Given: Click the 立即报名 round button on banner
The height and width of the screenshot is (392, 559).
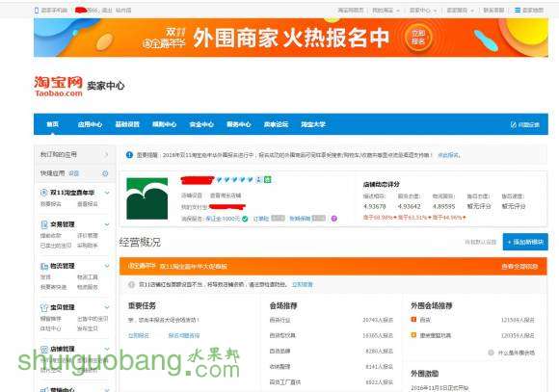Looking at the screenshot, I should click(418, 38).
